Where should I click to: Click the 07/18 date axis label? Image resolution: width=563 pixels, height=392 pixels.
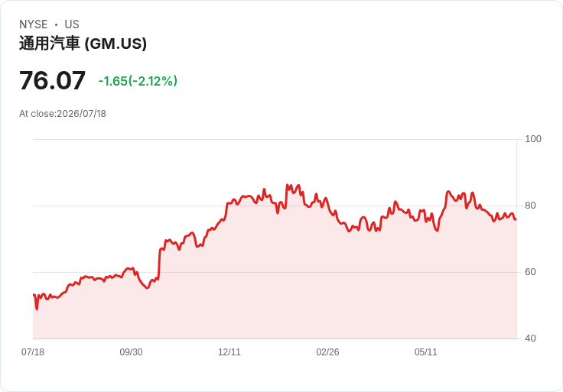(33, 352)
